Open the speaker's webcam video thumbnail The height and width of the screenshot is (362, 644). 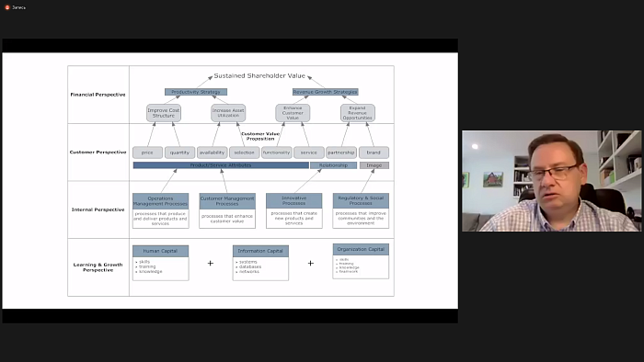pos(552,181)
